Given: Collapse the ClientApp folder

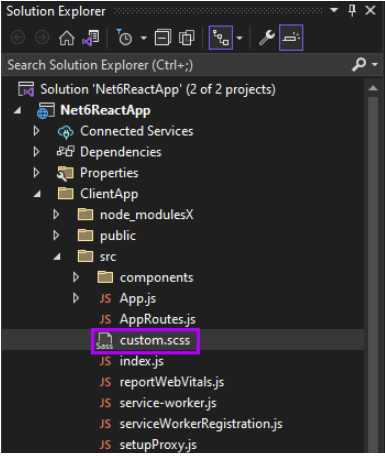Looking at the screenshot, I should (x=37, y=194).
